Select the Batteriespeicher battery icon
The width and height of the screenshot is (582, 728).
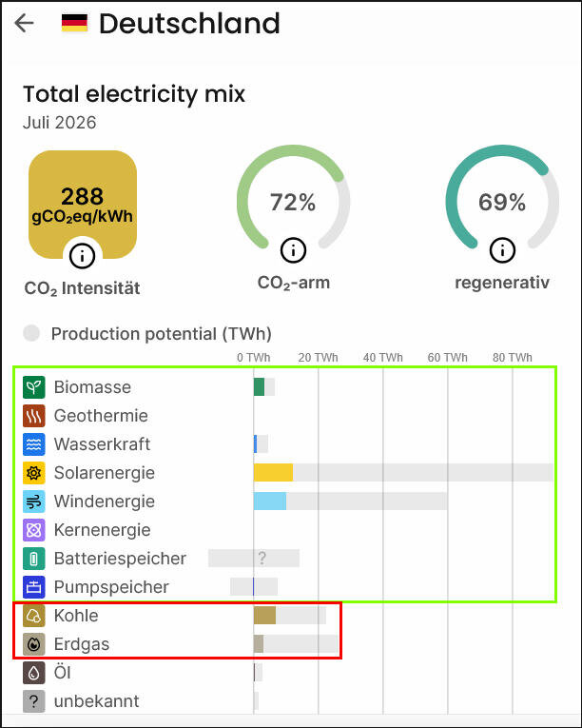pos(34,559)
